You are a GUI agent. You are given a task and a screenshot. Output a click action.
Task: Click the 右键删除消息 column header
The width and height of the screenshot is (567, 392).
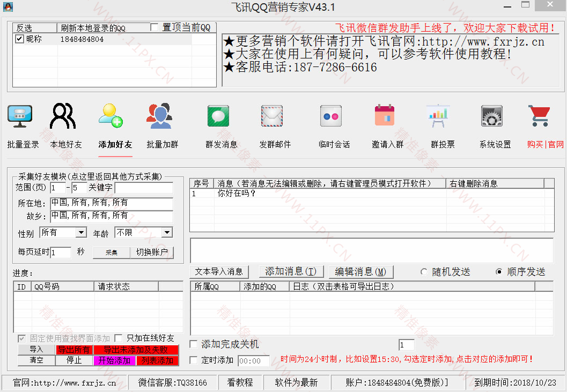[495, 184]
